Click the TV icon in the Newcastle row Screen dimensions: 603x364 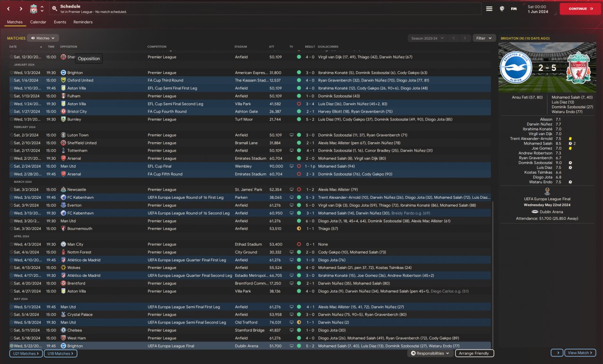[x=291, y=190]
